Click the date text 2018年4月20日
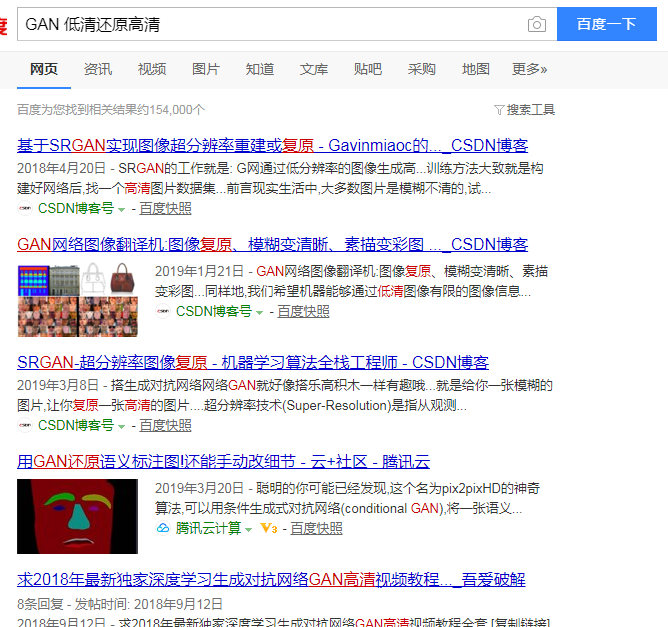Viewport: 668px width, 627px height. click(61, 168)
